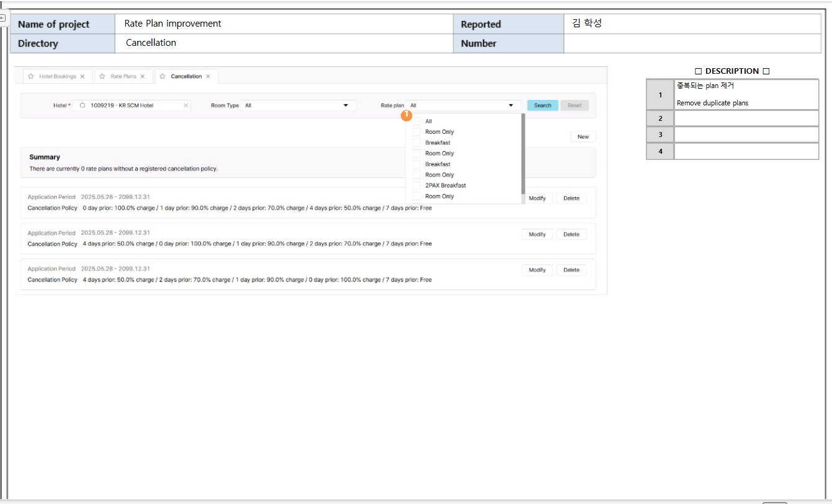
Task: Click the magnifier icon in Hotel field
Action: point(83,105)
